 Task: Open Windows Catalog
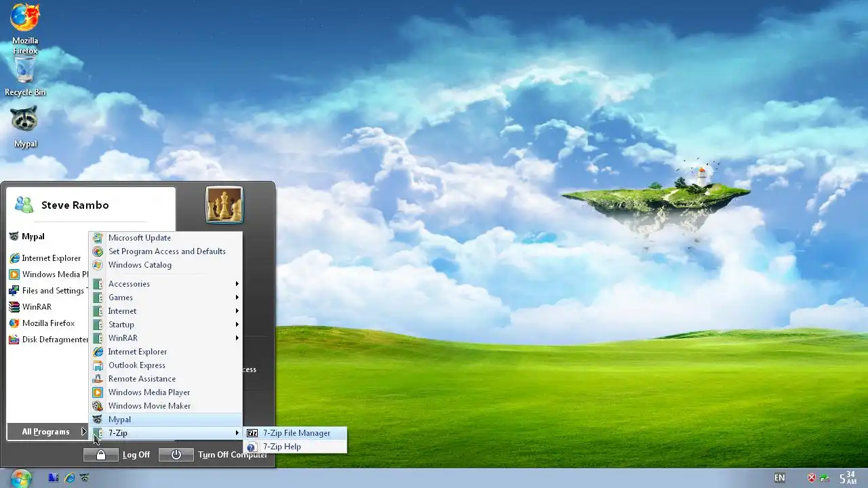(x=166, y=265)
